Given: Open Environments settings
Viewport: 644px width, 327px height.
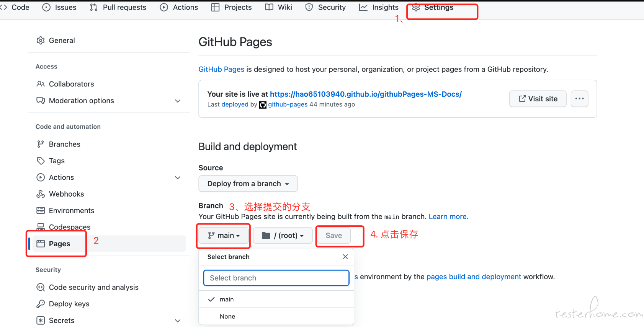Looking at the screenshot, I should [x=71, y=210].
